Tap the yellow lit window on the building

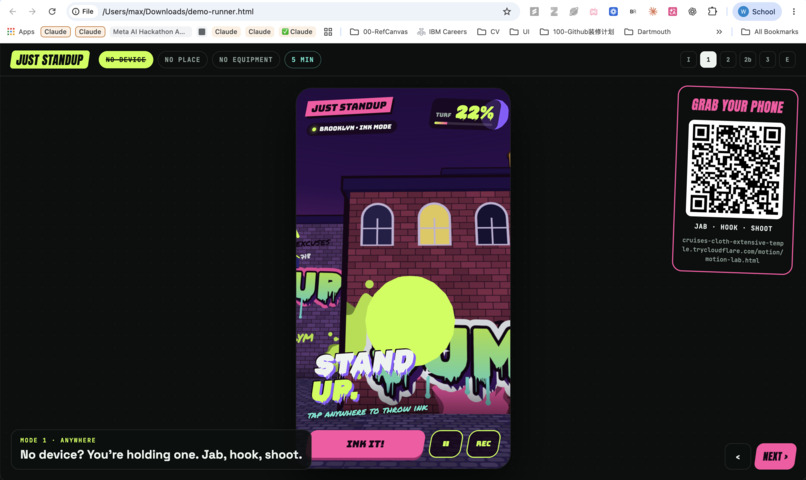point(434,224)
